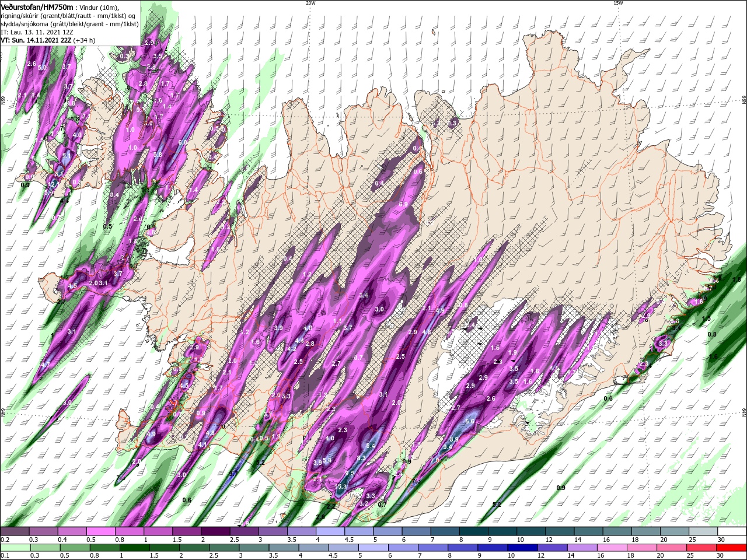Select the white swatch ending the snow legend
This screenshot has width=747, height=560.
[x=732, y=531]
